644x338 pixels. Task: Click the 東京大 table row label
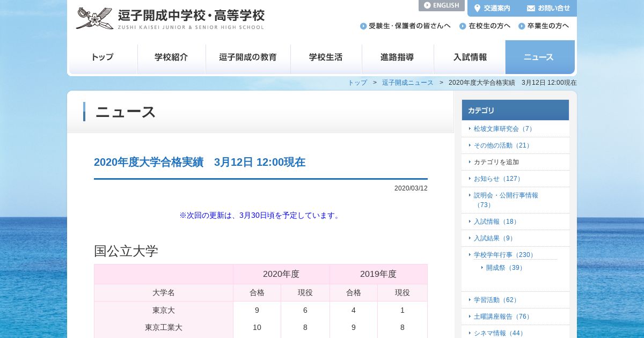click(164, 310)
